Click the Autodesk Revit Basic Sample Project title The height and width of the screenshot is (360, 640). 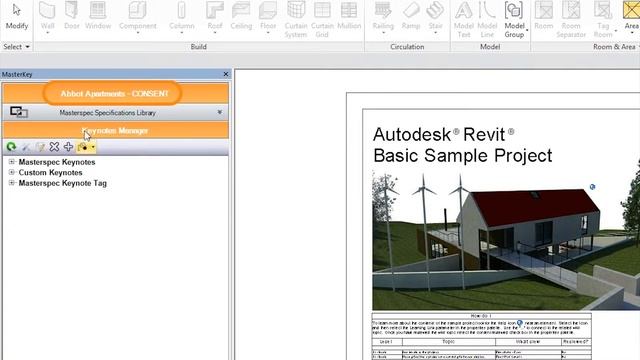[x=463, y=145]
